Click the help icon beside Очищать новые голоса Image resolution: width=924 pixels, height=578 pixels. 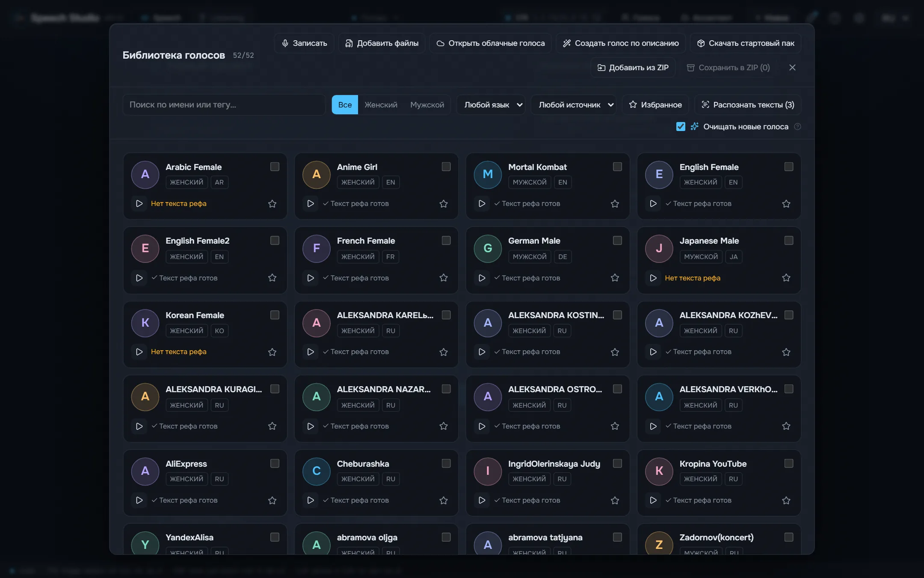[x=797, y=127]
